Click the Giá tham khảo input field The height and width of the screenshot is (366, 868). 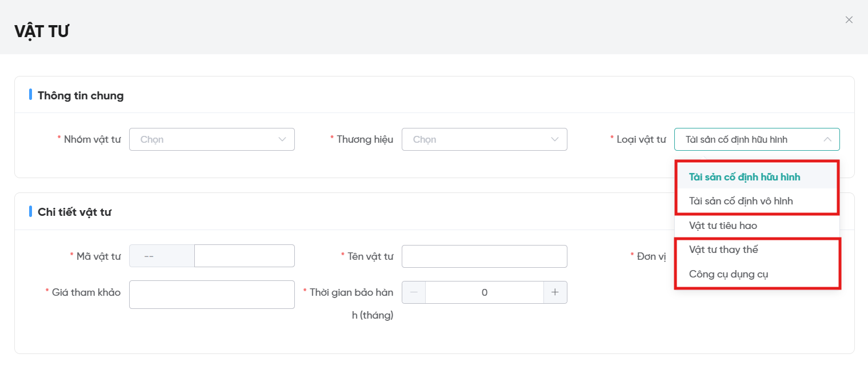(211, 295)
